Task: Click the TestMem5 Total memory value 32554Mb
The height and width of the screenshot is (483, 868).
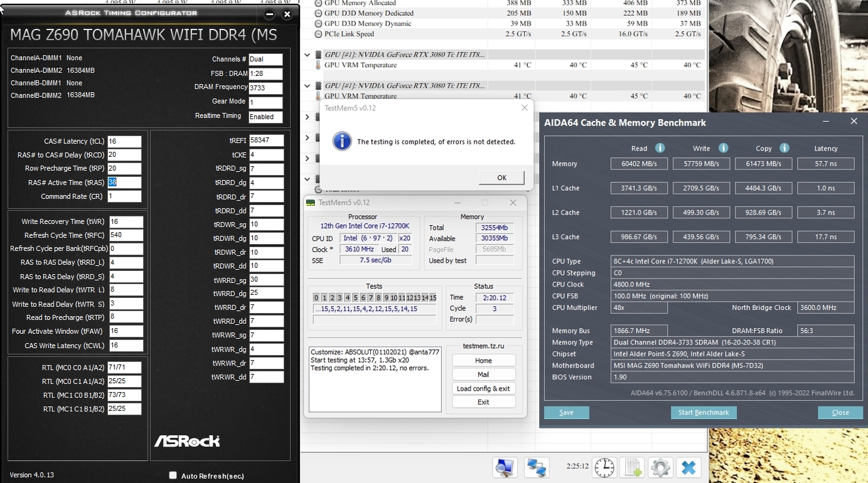Action: coord(495,228)
